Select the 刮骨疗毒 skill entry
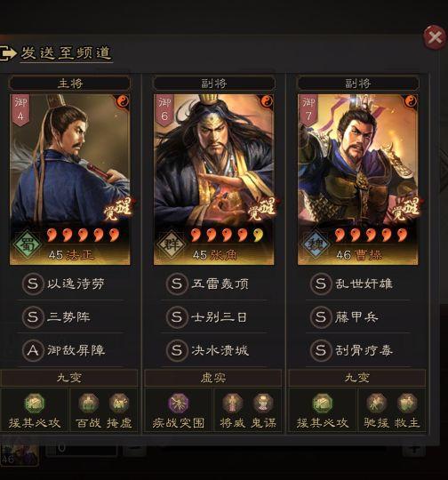448x480 pixels. (358, 350)
